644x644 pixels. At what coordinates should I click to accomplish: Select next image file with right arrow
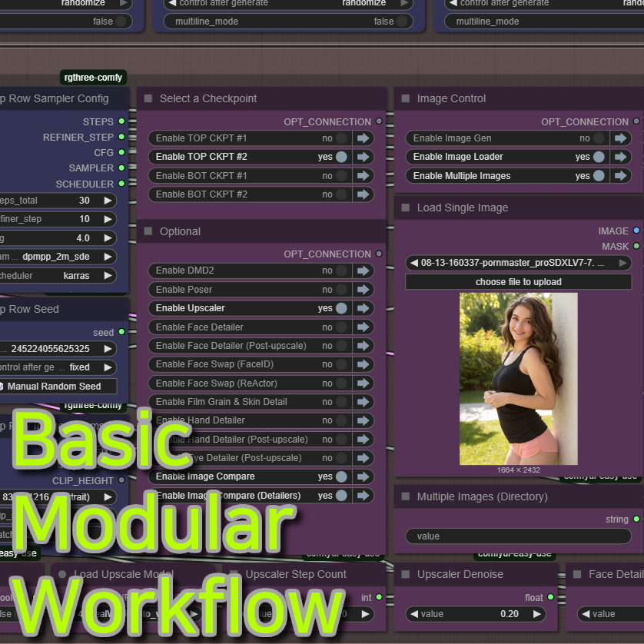click(623, 263)
